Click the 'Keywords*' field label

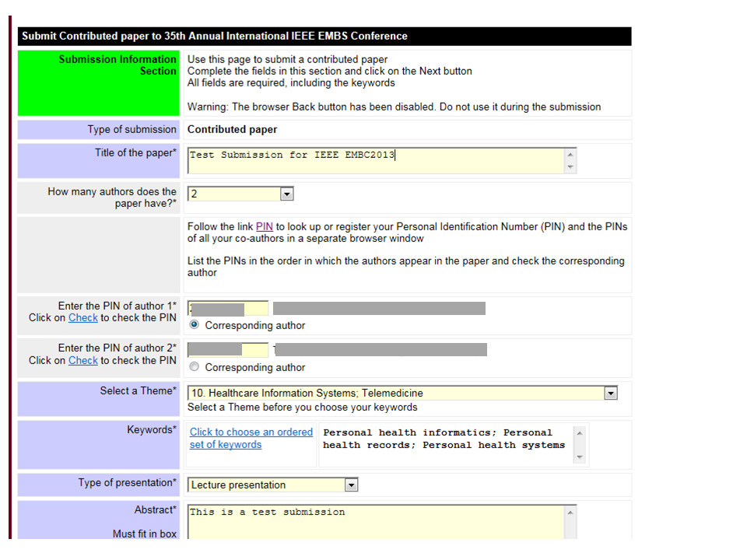[152, 429]
